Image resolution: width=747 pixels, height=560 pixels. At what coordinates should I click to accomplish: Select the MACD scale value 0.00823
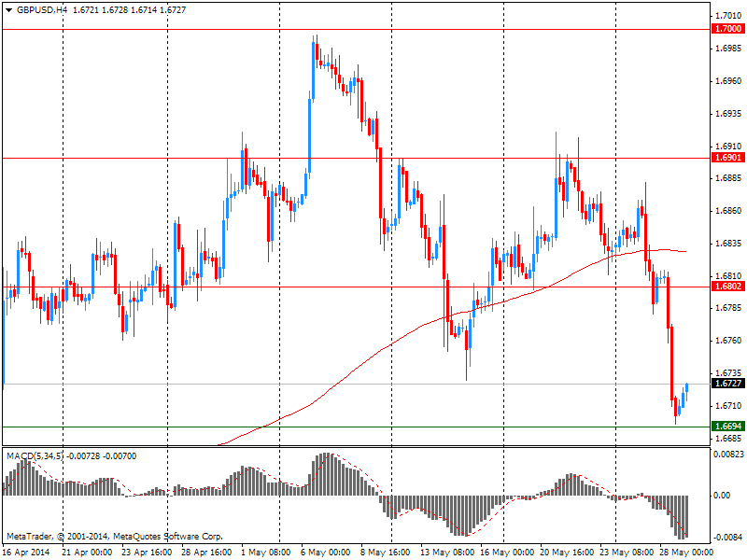tap(728, 455)
